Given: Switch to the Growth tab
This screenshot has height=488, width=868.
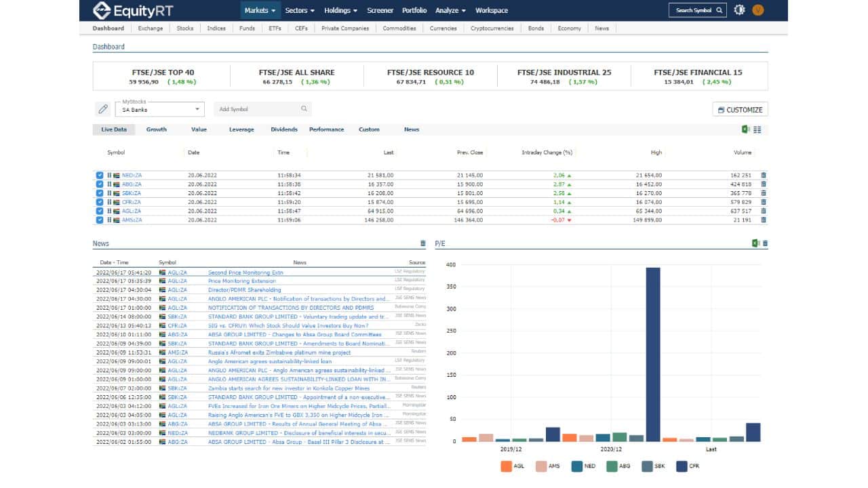Looking at the screenshot, I should click(157, 129).
